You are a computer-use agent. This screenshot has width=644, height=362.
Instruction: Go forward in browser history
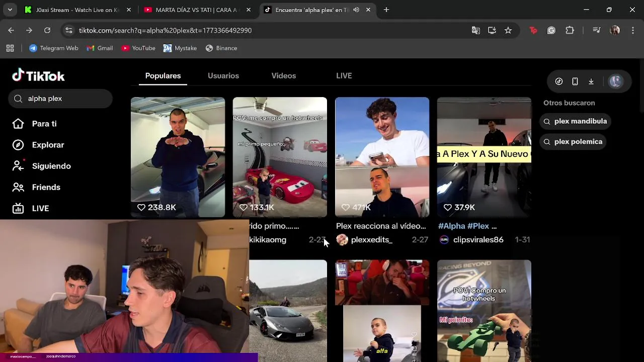(29, 30)
